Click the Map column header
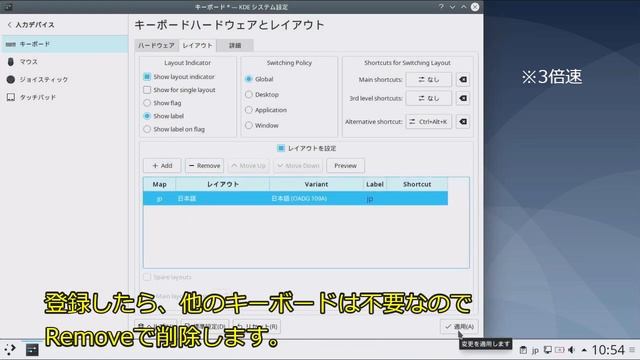Screen dimensions: 640x360 click(x=160, y=184)
